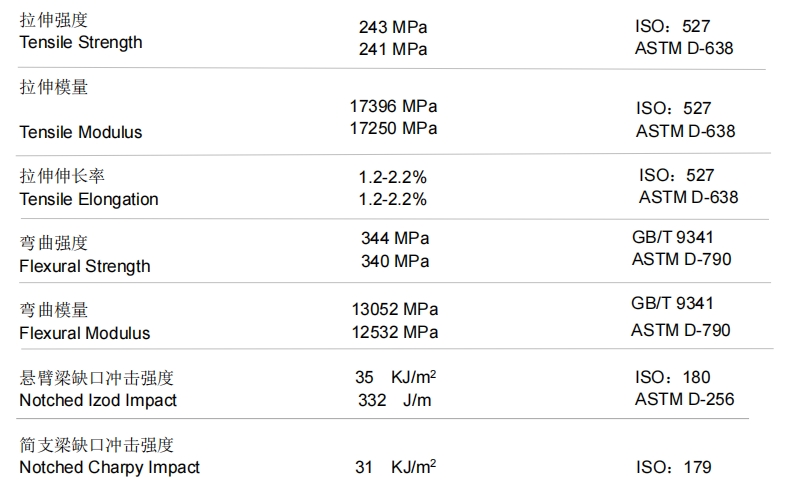Select the 17396 MPa value

pos(394,106)
